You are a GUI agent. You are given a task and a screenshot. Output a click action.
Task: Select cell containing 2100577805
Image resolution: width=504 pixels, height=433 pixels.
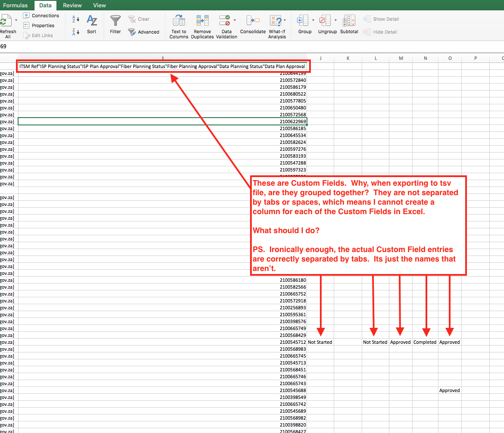tap(163, 101)
